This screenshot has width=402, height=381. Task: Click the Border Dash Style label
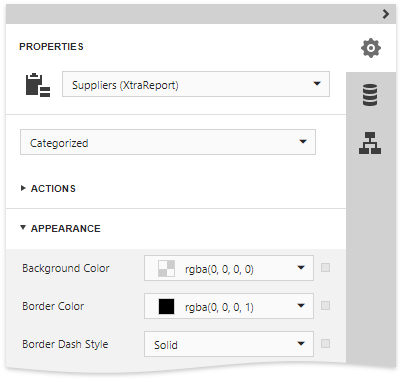(x=65, y=344)
